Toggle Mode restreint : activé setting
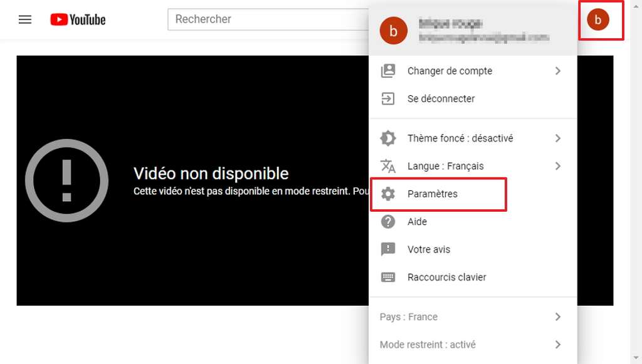642x364 pixels. click(428, 345)
